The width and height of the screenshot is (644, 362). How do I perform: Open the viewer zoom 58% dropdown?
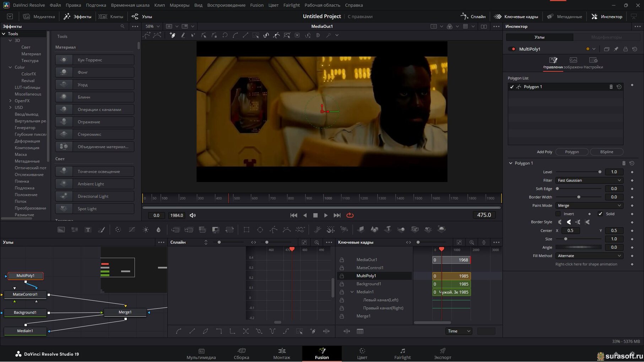coord(153,26)
